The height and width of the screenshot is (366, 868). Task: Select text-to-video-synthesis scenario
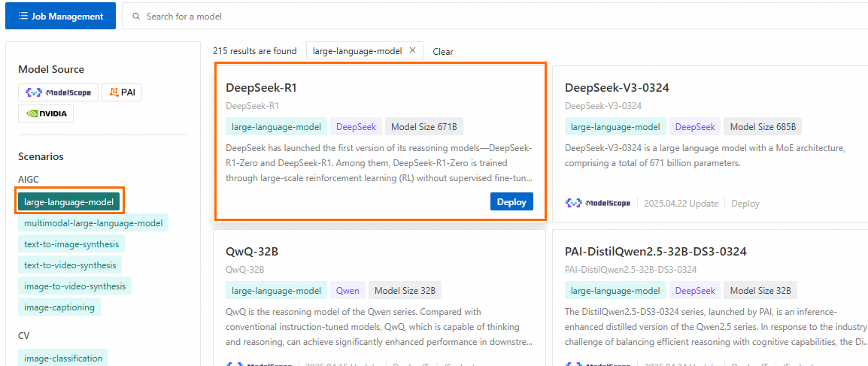(70, 265)
